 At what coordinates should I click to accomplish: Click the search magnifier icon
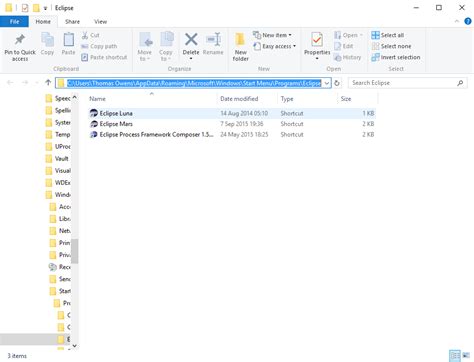click(x=460, y=83)
